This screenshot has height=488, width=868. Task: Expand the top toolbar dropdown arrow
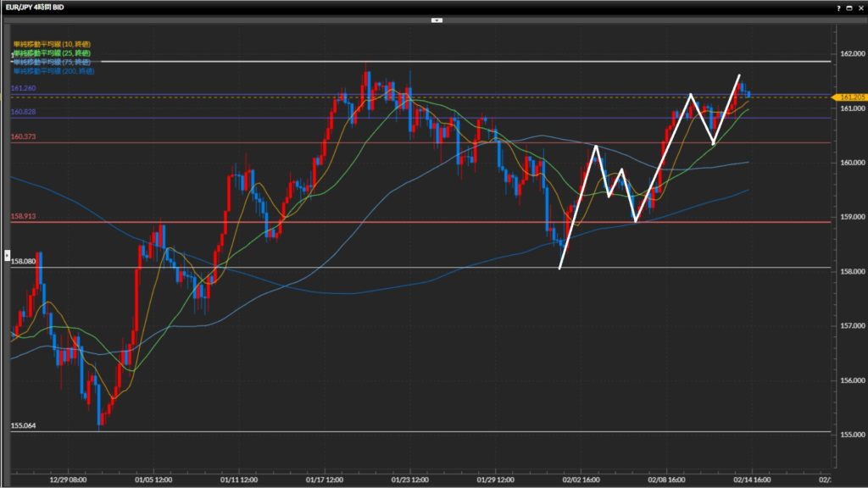click(x=437, y=19)
